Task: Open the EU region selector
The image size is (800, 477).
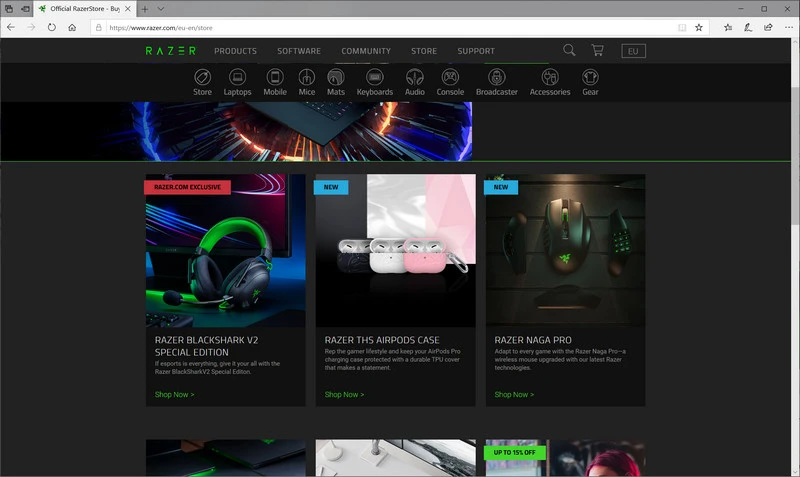Action: coord(633,51)
